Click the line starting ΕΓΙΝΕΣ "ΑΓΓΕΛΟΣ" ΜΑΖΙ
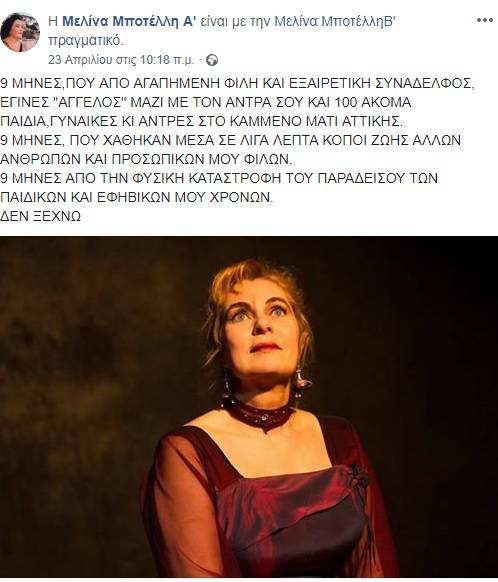 point(206,102)
